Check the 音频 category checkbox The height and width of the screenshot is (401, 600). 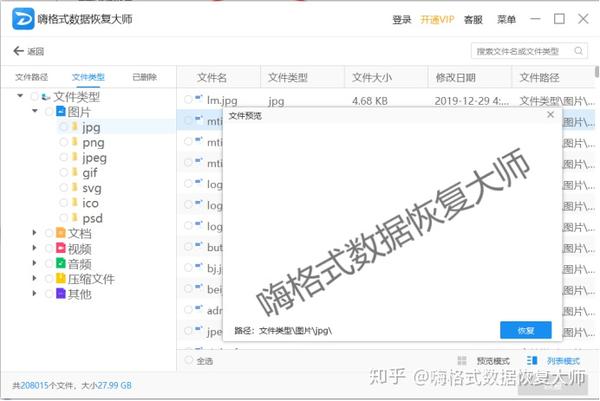[49, 264]
